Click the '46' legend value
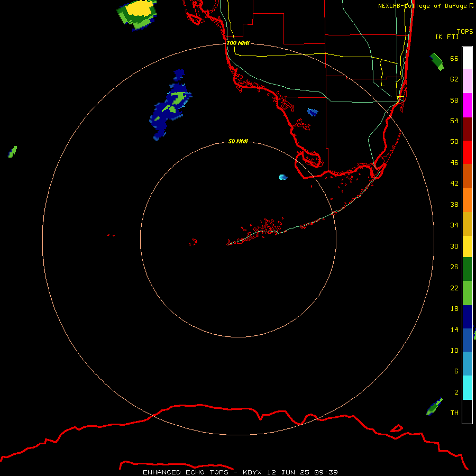 click(x=454, y=163)
